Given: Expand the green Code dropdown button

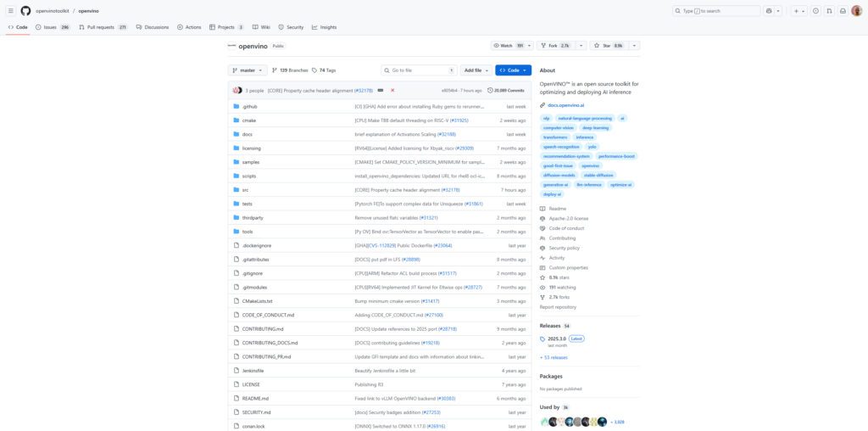Looking at the screenshot, I should click(x=513, y=70).
